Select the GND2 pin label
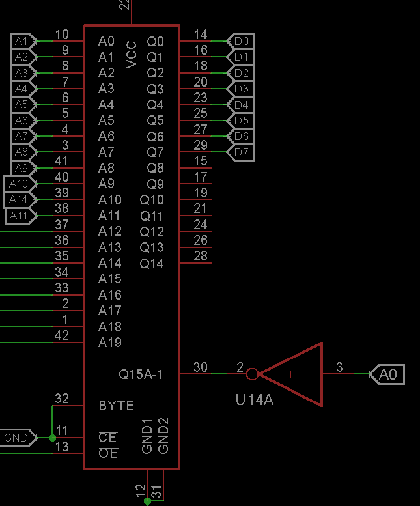 [x=163, y=436]
